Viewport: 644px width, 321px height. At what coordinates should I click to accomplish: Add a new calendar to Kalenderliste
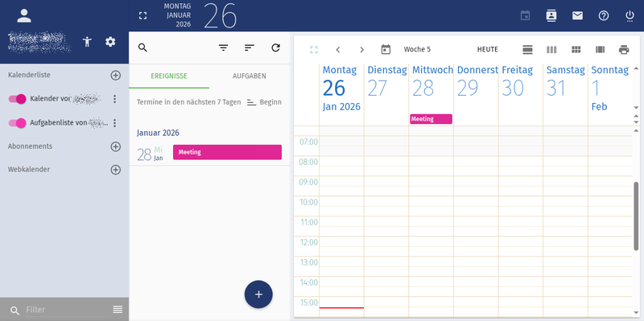116,76
